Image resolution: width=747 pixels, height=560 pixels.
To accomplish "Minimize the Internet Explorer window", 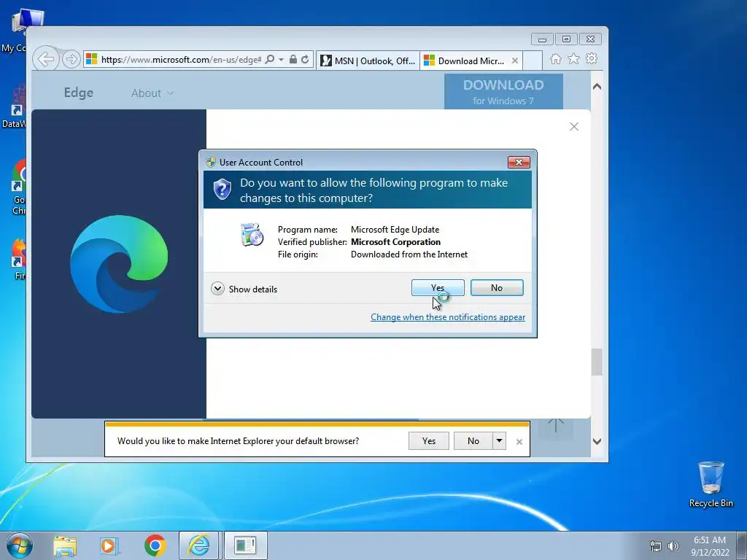I will pyautogui.click(x=542, y=39).
